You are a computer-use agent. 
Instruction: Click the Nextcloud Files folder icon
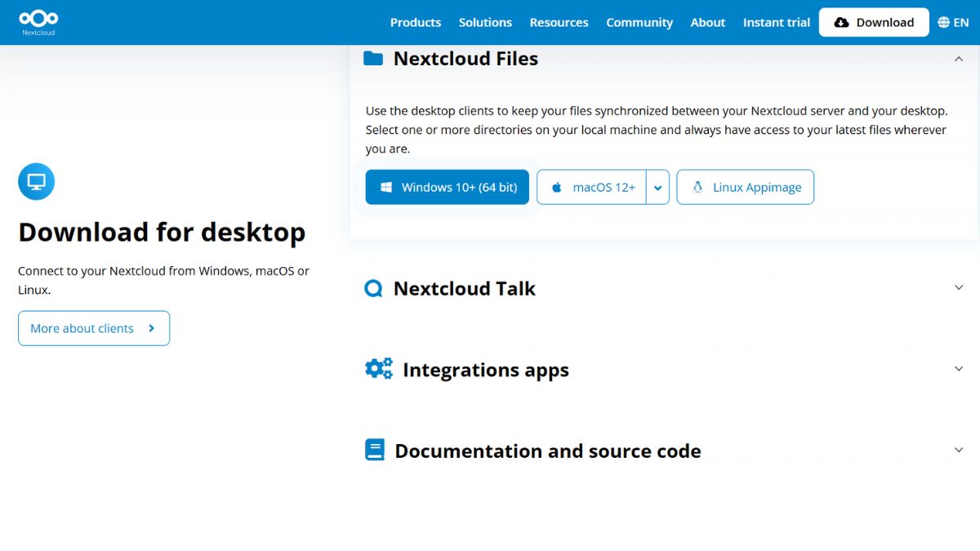[373, 59]
